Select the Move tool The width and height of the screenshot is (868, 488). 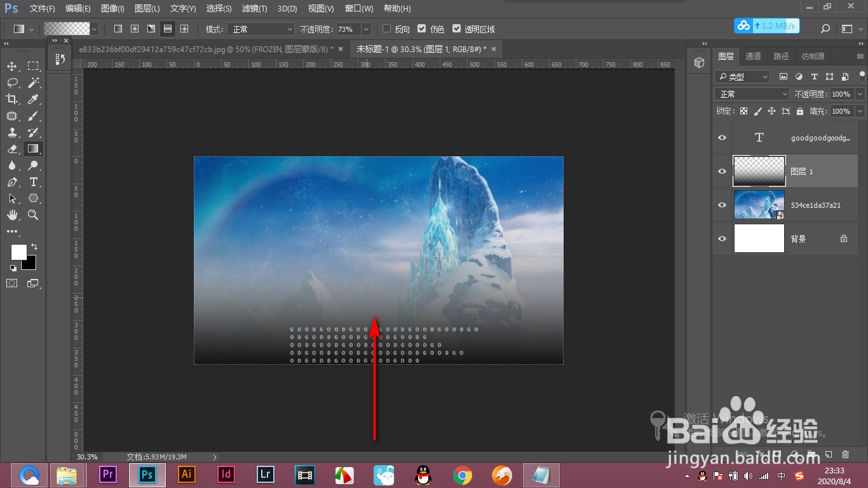tap(12, 66)
